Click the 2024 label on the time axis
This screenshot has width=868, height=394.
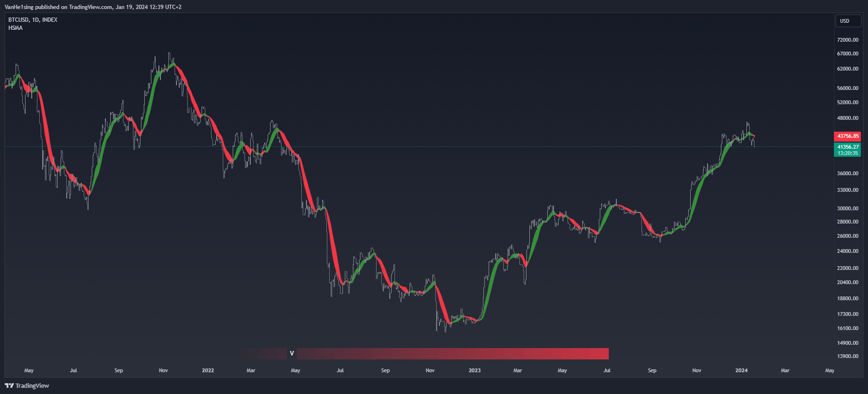(x=741, y=370)
